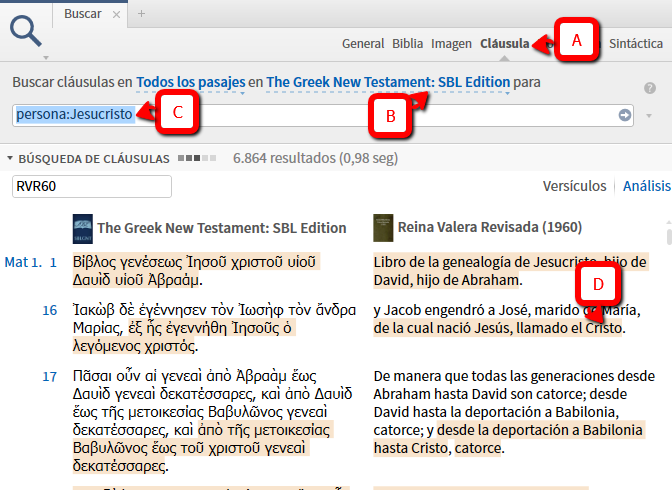
Task: Open The Greek New Testament: SBL Edition selector
Action: click(x=388, y=82)
